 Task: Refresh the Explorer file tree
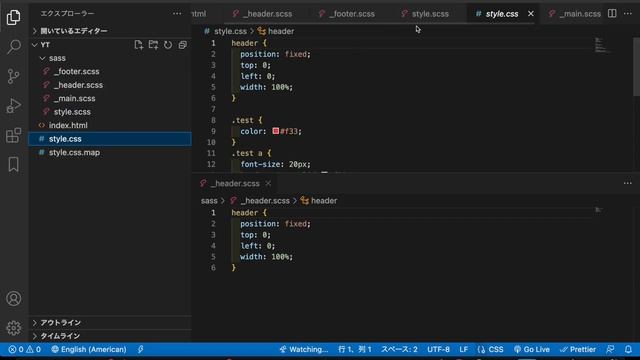point(168,45)
